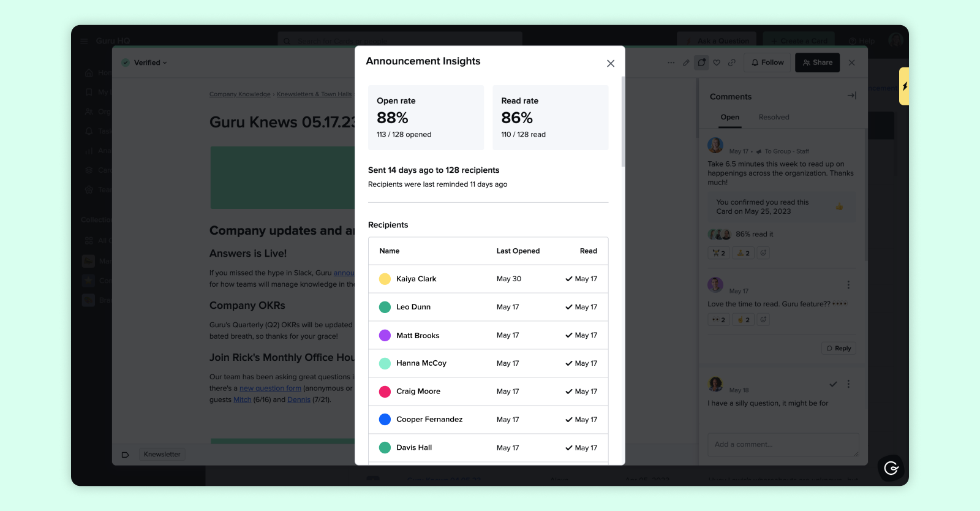The image size is (980, 511).
Task: Click the Analytics bar chart sidebar icon
Action: [x=89, y=151]
